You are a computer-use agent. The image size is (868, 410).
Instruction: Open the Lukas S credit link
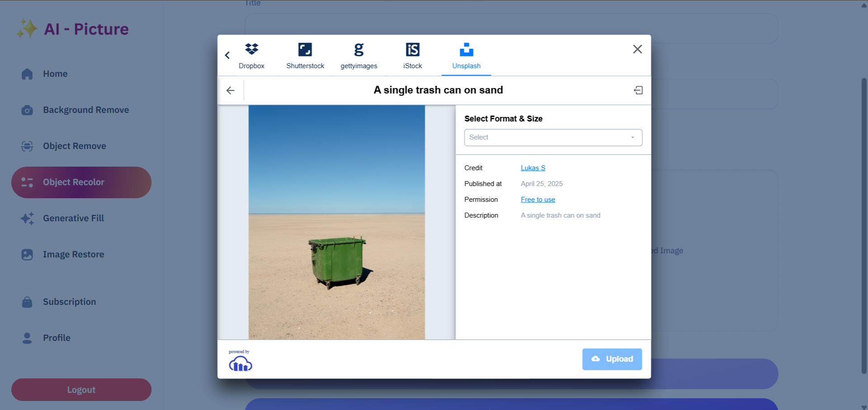point(533,168)
